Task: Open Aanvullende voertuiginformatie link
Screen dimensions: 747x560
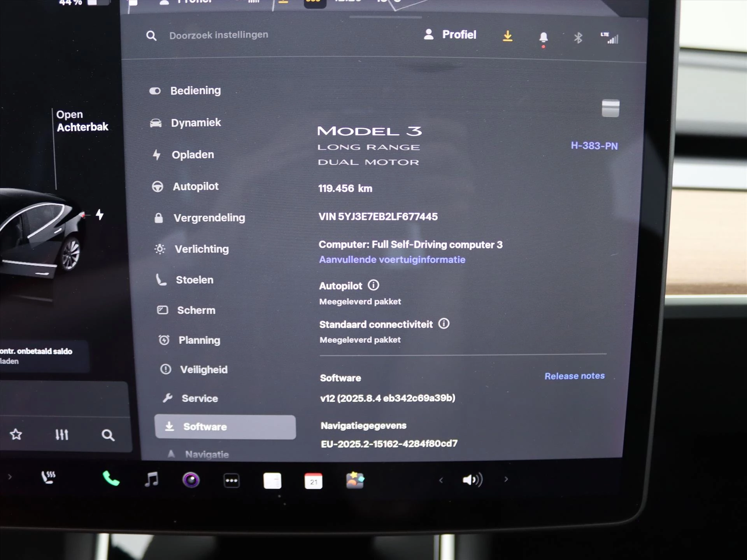Action: pos(392,260)
